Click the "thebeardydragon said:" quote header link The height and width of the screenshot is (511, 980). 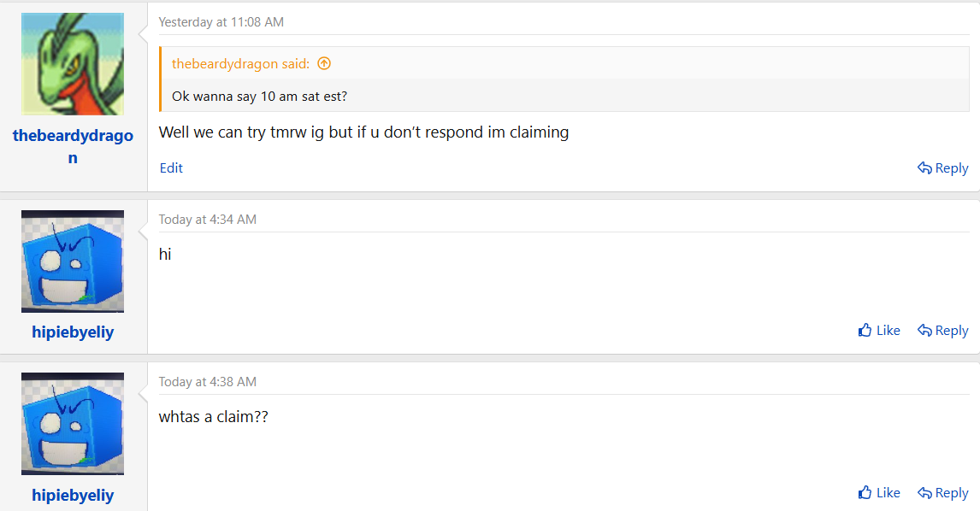tap(240, 63)
